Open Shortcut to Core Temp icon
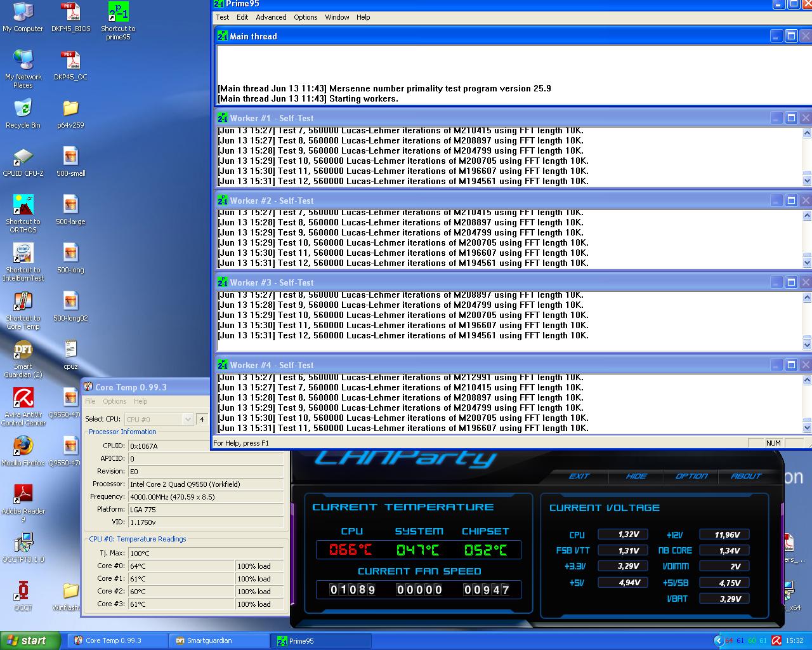 pyautogui.click(x=23, y=311)
